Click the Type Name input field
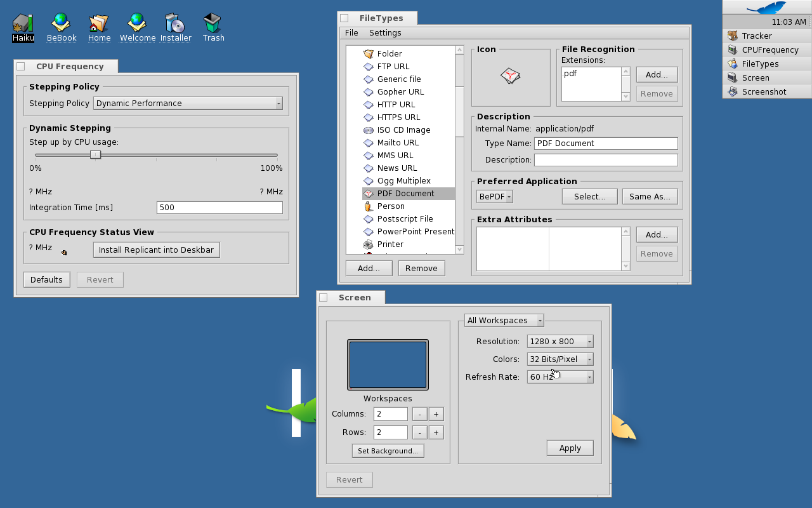The height and width of the screenshot is (508, 812). 606,144
